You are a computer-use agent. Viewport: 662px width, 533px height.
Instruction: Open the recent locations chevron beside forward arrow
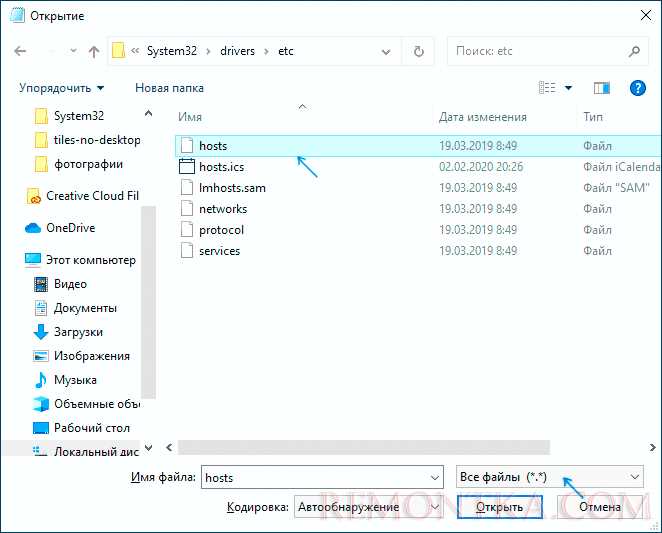[73, 52]
